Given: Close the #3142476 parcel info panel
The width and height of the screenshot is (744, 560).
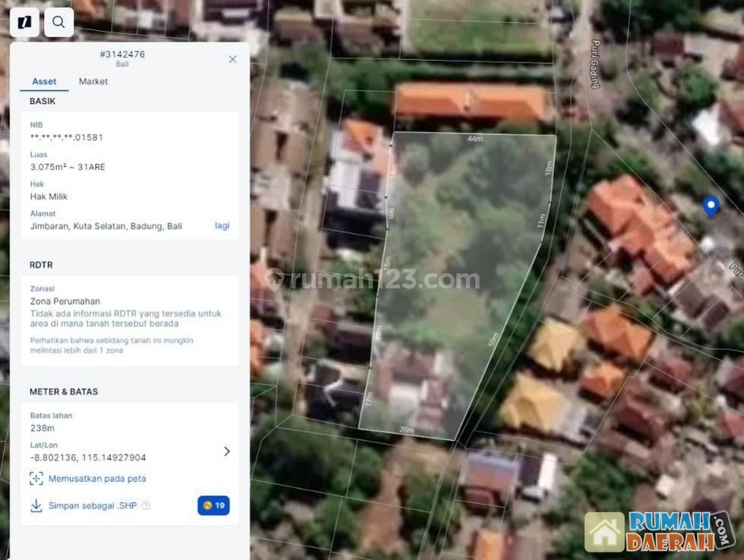Looking at the screenshot, I should click(x=232, y=59).
